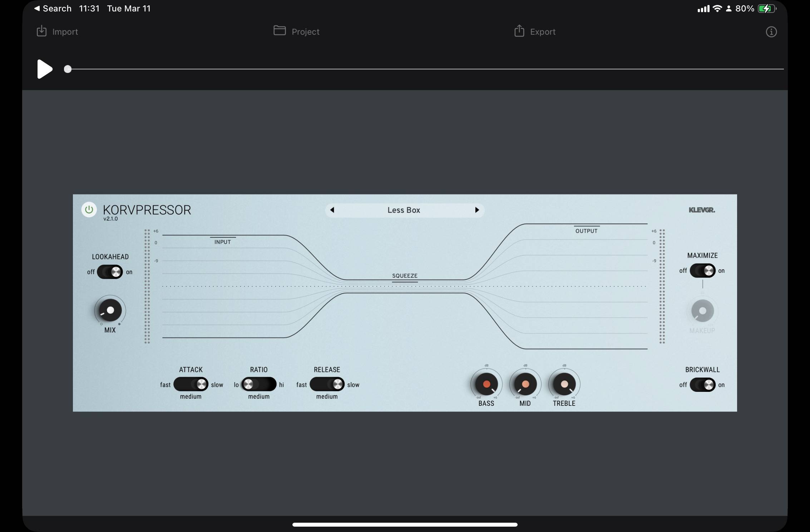Viewport: 810px width, 532px height.
Task: Click the 'on' label beside Lookahead
Action: pos(129,272)
